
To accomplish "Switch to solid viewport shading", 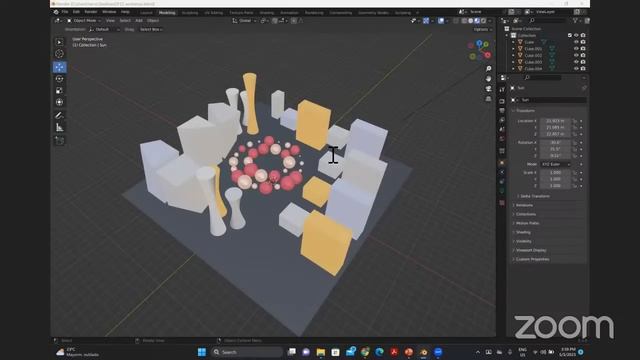I will (471, 20).
